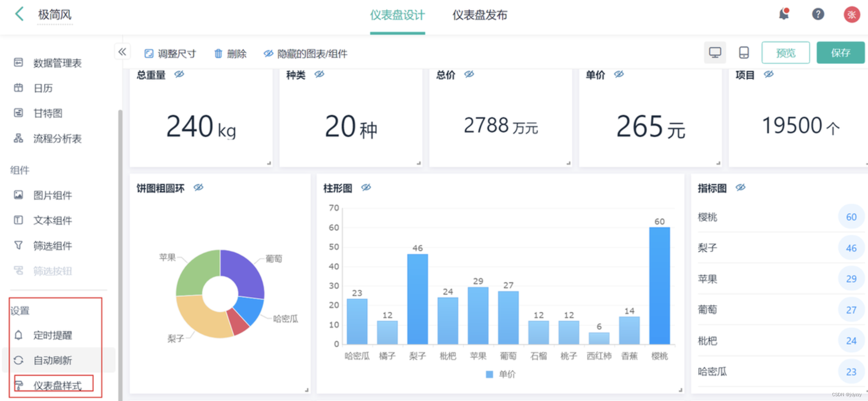Switch to desktop view icon
Screen dimensions: 868x401
[x=715, y=52]
